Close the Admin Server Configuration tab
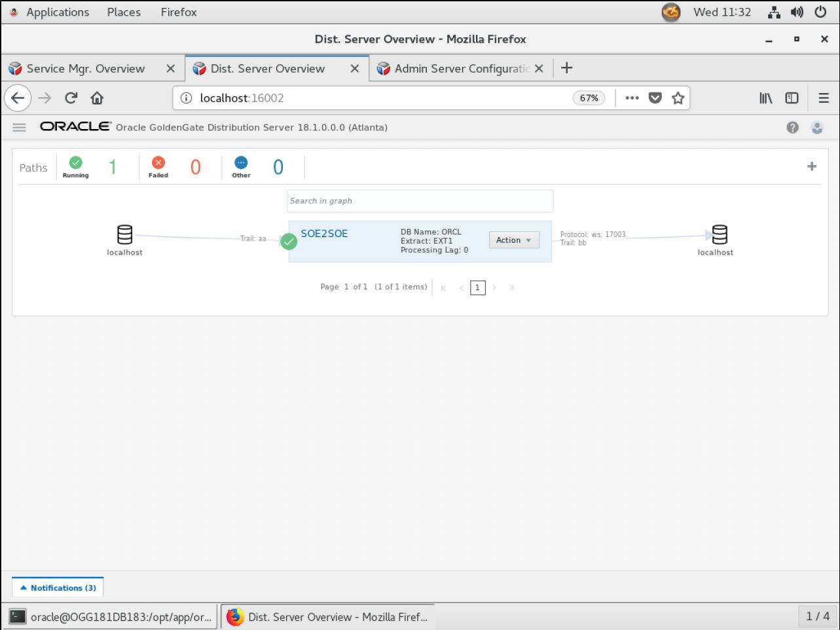Image resolution: width=840 pixels, height=630 pixels. 539,69
